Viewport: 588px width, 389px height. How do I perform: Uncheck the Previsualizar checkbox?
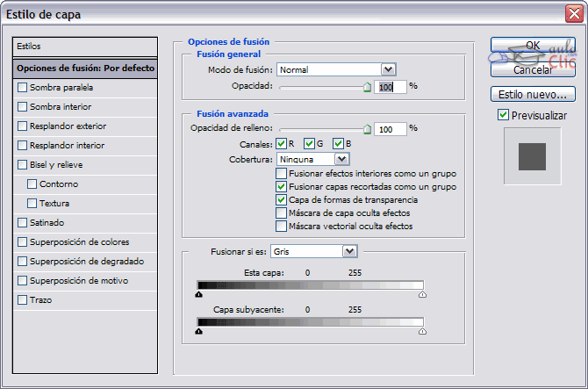(x=503, y=115)
